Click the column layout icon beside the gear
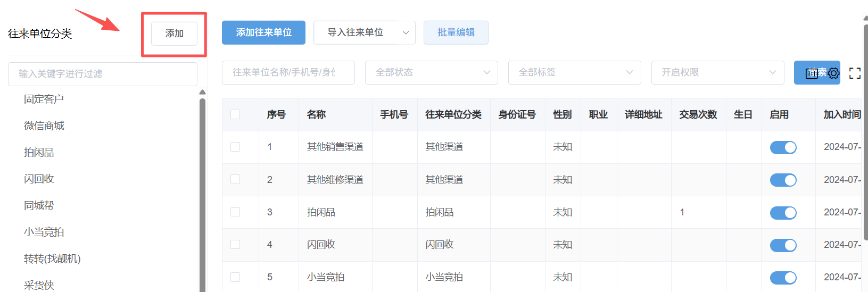 pos(812,73)
